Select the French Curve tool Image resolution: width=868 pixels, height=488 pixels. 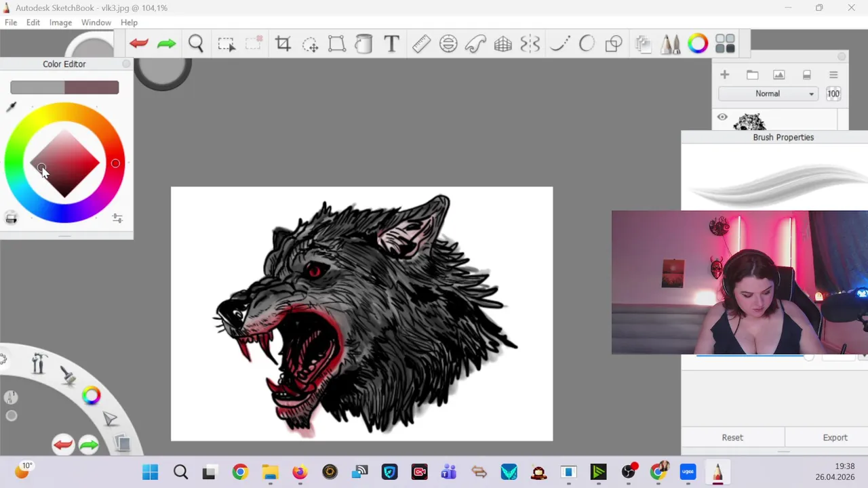(475, 44)
